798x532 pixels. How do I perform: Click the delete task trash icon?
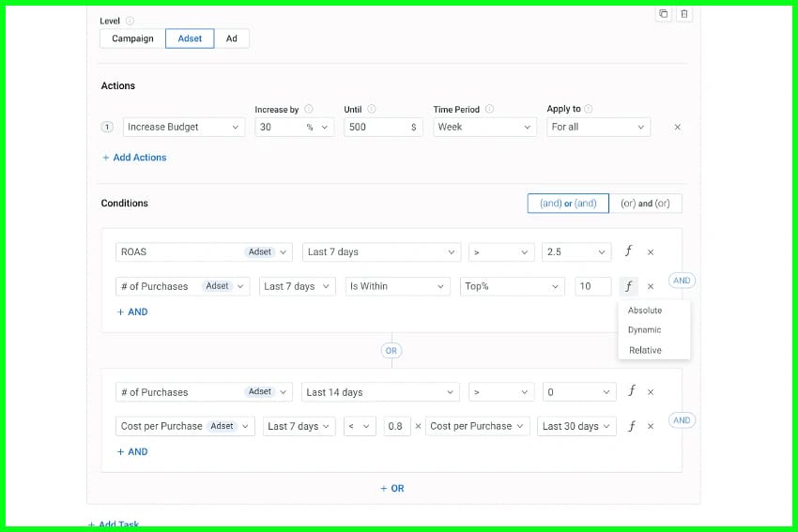[683, 14]
